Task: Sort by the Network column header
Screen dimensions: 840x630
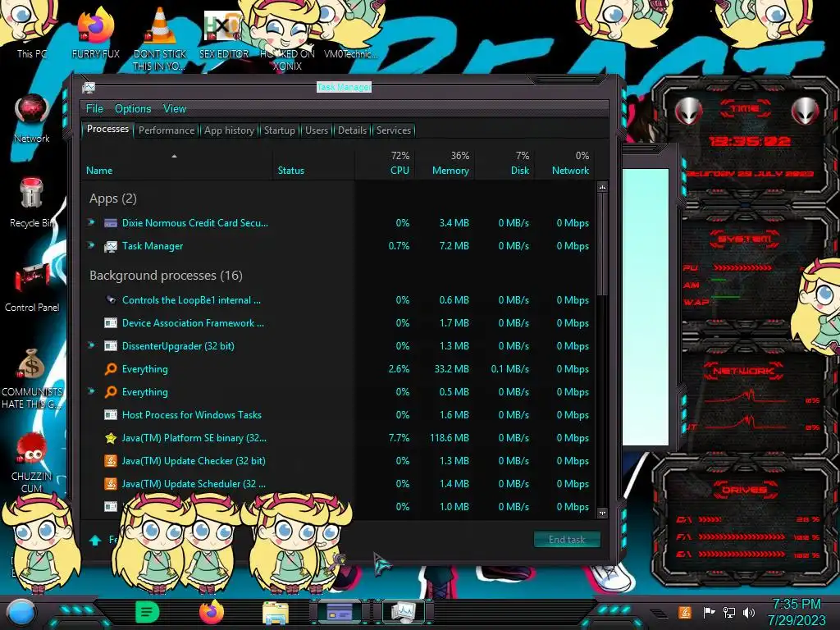Action: tap(564, 163)
